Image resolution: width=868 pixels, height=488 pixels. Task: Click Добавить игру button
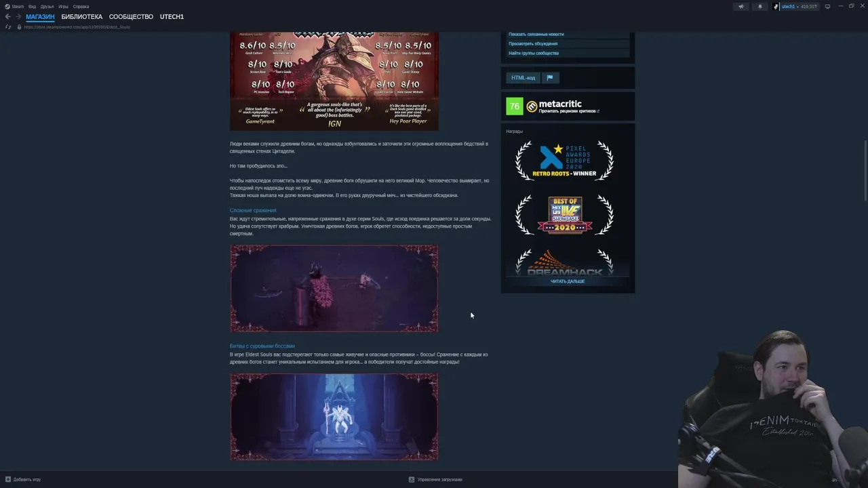point(23,479)
